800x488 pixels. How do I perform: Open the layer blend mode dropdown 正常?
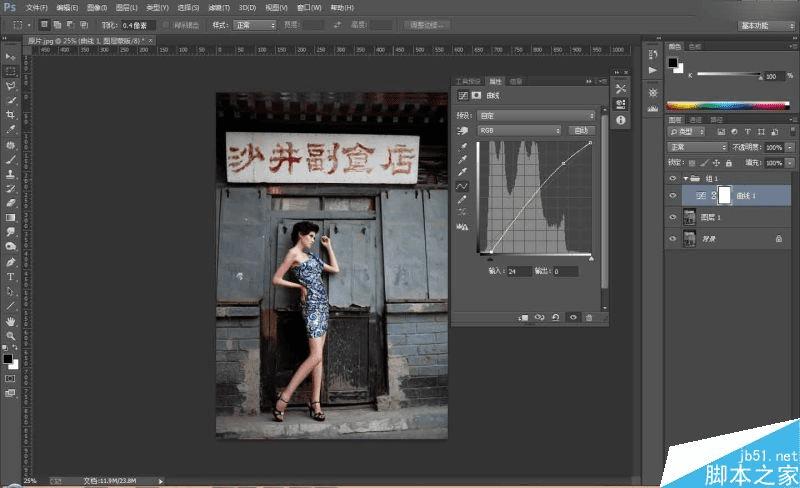(x=697, y=147)
